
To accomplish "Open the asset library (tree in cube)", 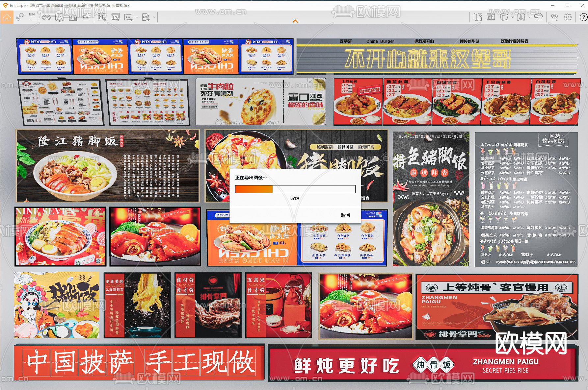I will click(x=60, y=17).
